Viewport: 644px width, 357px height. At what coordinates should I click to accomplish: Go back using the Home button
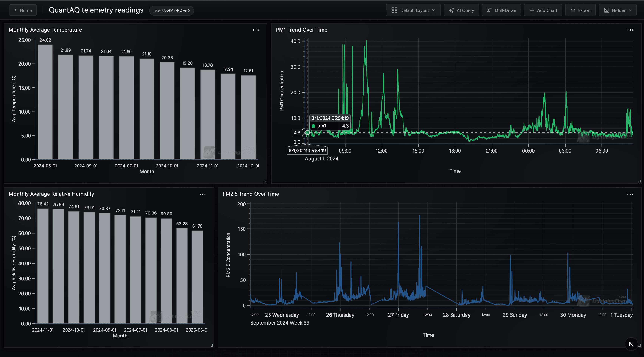point(23,10)
